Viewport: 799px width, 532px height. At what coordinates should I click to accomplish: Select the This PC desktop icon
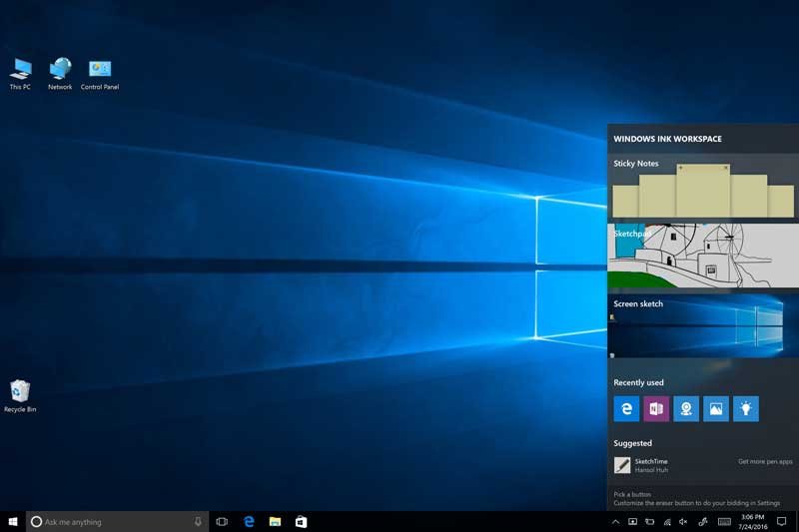coord(20,74)
